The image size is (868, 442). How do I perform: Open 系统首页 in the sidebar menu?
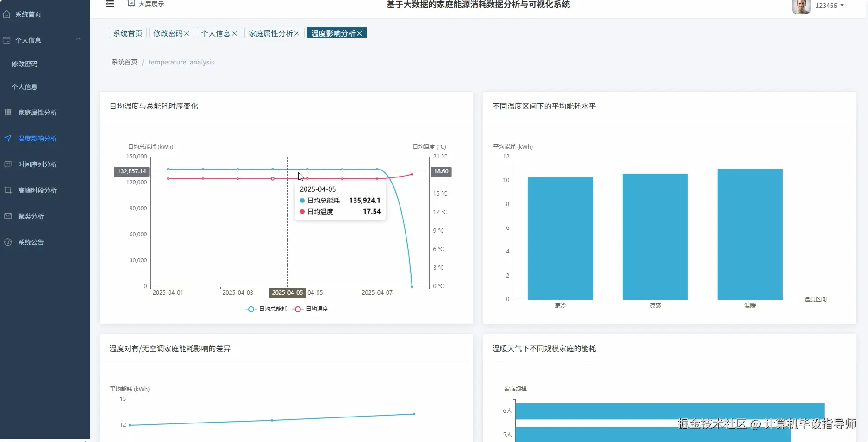point(28,14)
